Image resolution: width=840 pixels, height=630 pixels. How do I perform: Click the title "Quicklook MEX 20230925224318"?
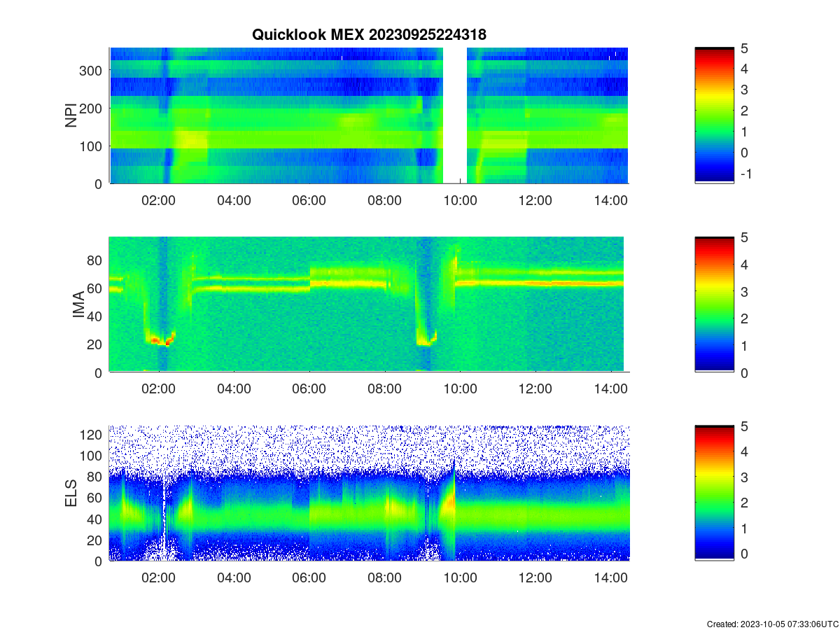(368, 34)
